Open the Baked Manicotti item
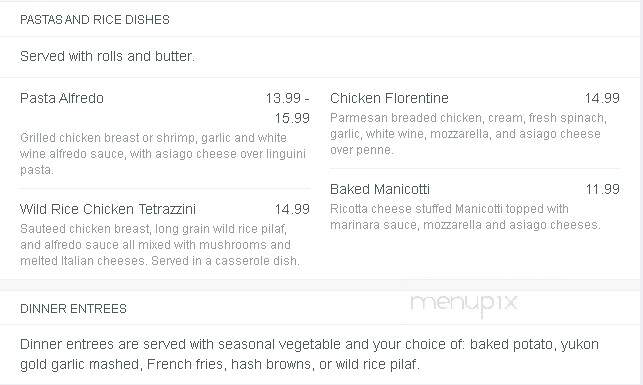 pos(380,189)
